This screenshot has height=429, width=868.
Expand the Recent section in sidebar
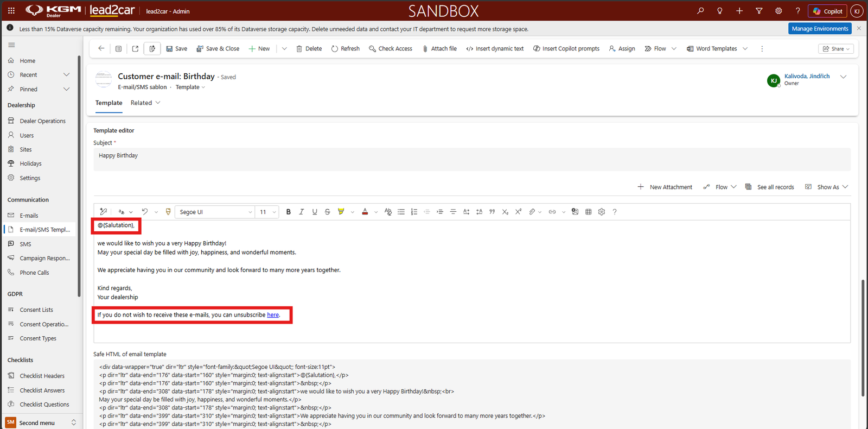click(x=67, y=75)
